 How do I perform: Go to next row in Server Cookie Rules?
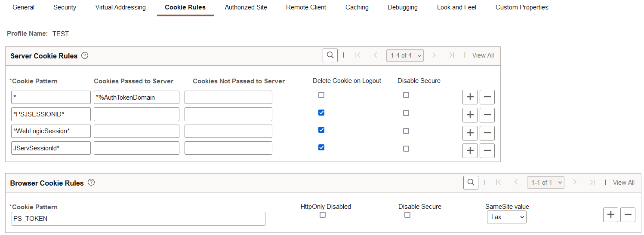[434, 55]
